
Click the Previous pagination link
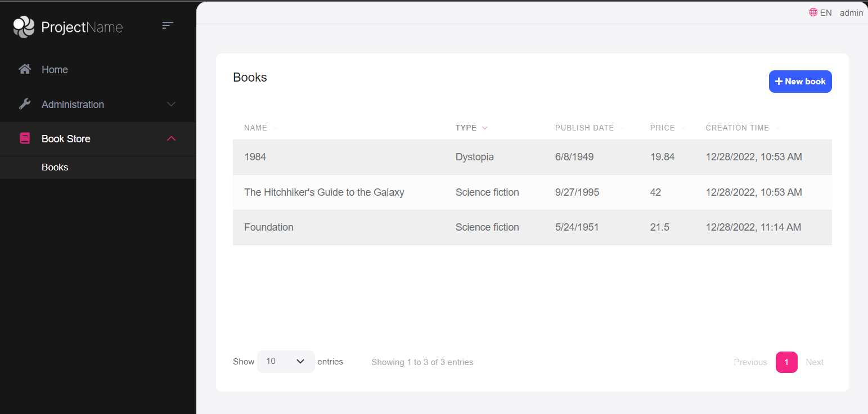pyautogui.click(x=750, y=362)
